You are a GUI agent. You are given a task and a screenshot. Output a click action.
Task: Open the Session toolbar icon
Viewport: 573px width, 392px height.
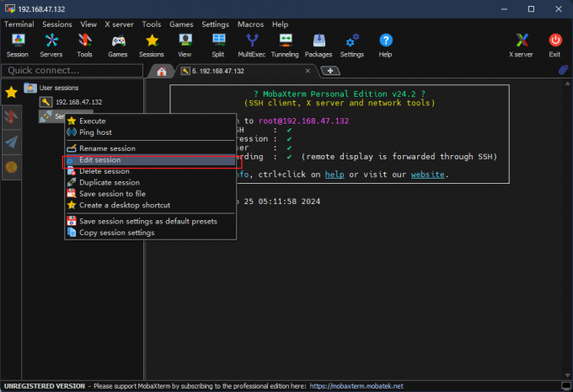[x=18, y=46]
